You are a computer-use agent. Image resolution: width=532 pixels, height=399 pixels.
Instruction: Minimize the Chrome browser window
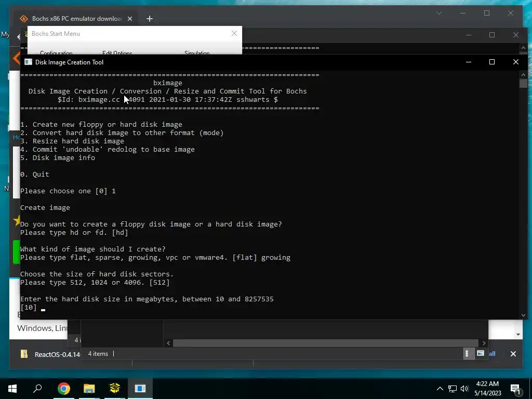(463, 13)
